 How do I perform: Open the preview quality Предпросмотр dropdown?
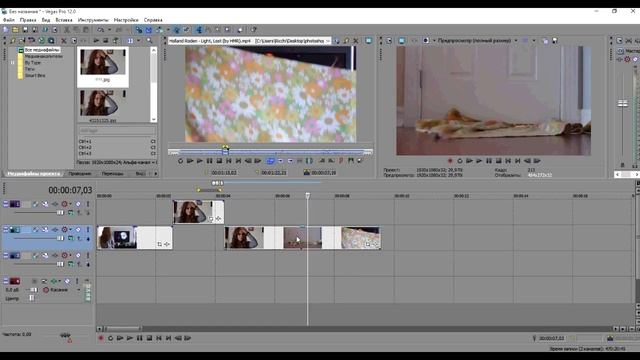[x=516, y=40]
